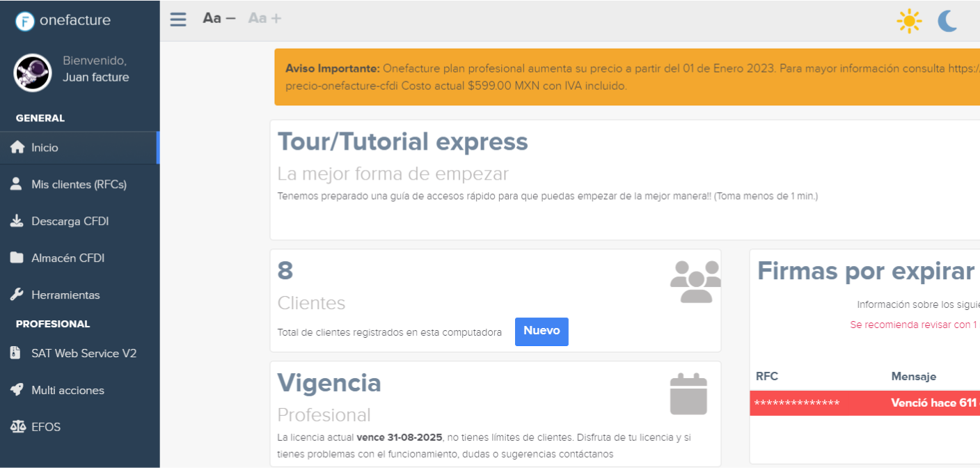Image resolution: width=980 pixels, height=468 pixels.
Task: Click the onefacture logo icon
Action: click(25, 21)
